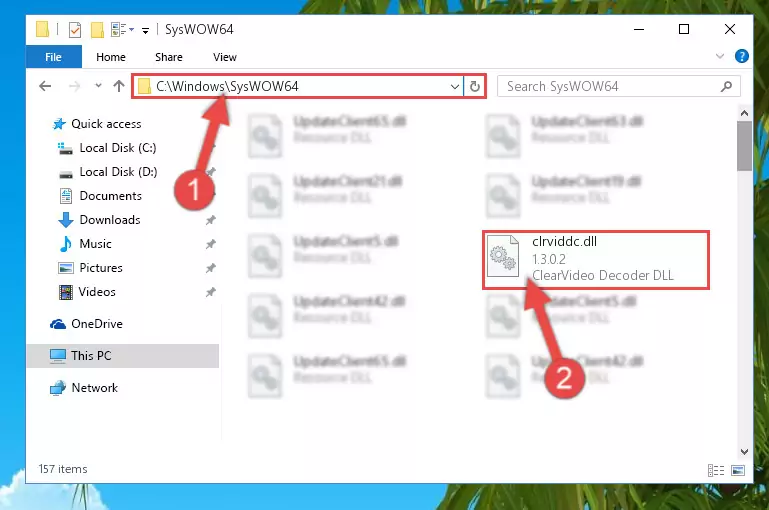Maximize the SysWOW64 window
This screenshot has width=769, height=510.
684,29
